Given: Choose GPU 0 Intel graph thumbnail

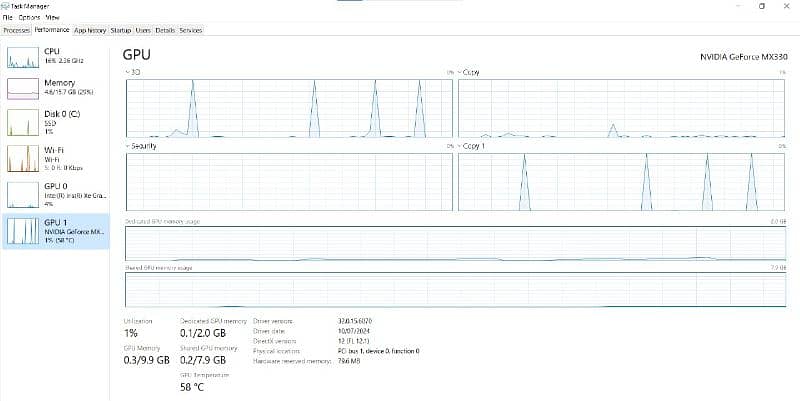Looking at the screenshot, I should point(22,192).
